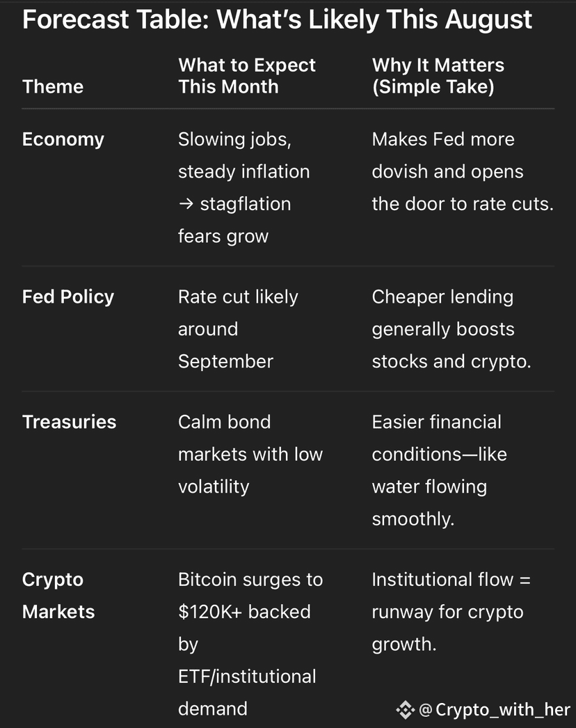The height and width of the screenshot is (728, 576).
Task: Open the @Crypto_with_her profile handle
Action: [x=495, y=710]
